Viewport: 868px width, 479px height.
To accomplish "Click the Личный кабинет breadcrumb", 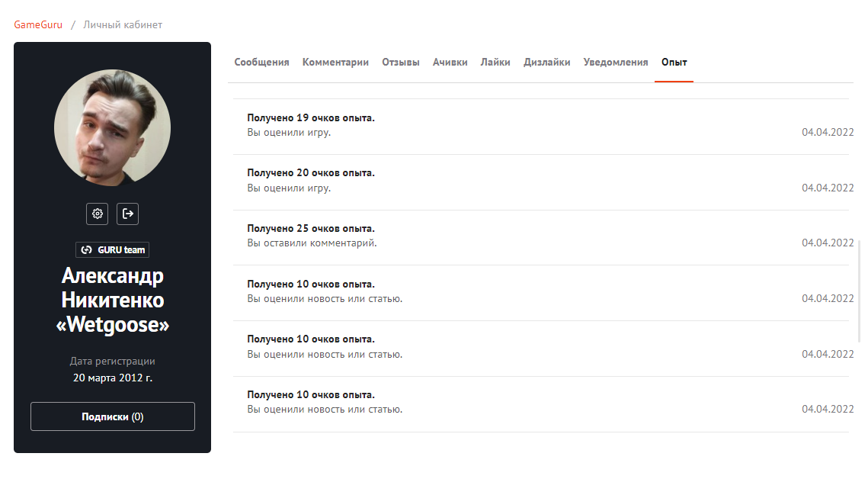I will 123,24.
